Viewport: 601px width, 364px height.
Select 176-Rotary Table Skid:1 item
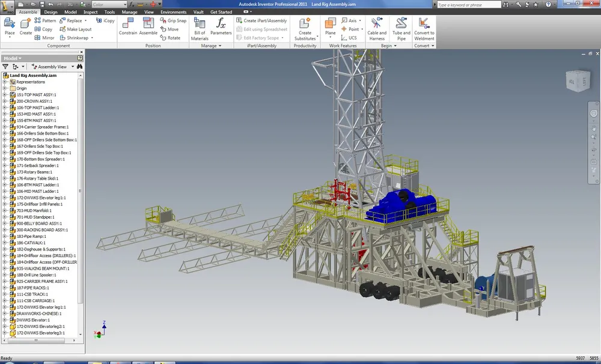point(37,178)
